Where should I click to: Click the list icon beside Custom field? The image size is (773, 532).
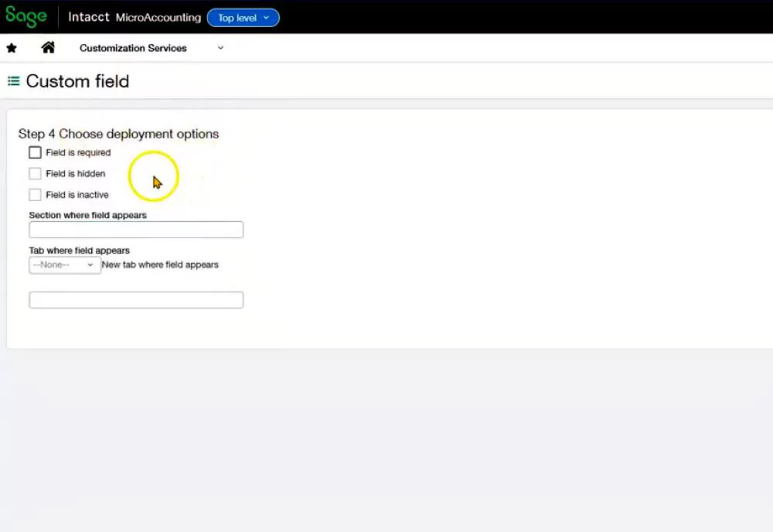(13, 81)
